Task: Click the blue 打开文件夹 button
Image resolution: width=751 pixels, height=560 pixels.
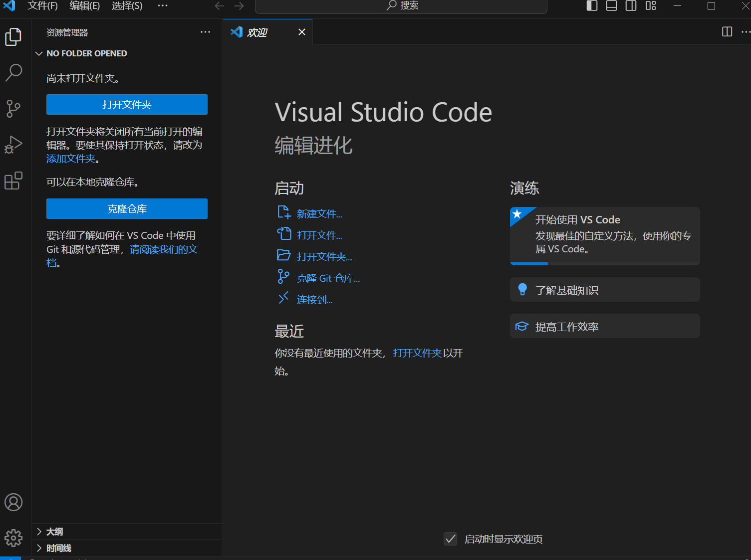Action: [127, 105]
